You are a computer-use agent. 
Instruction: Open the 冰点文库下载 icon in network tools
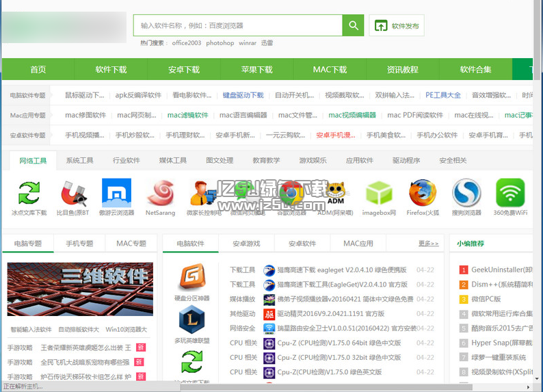click(29, 193)
